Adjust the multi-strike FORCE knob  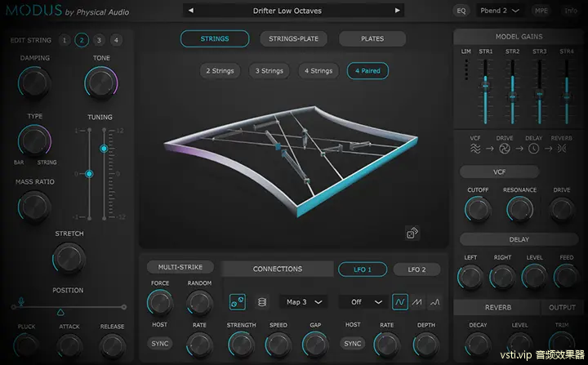[x=160, y=302]
